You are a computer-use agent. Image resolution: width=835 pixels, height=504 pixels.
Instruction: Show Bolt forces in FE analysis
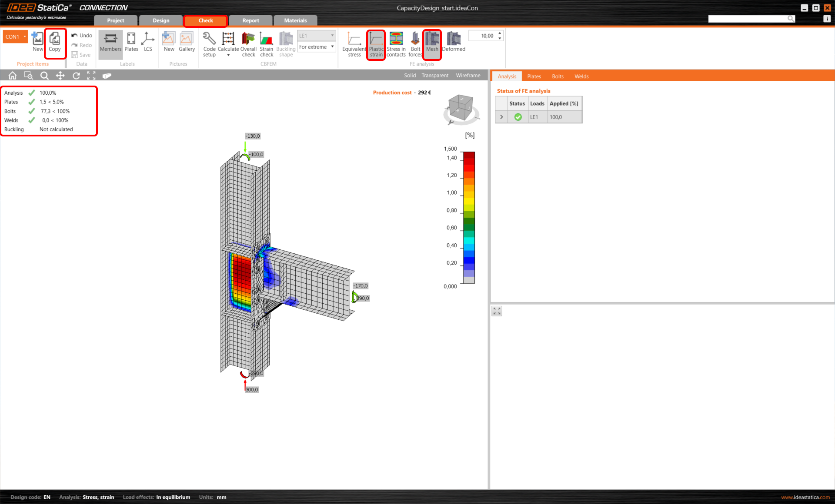coord(415,43)
